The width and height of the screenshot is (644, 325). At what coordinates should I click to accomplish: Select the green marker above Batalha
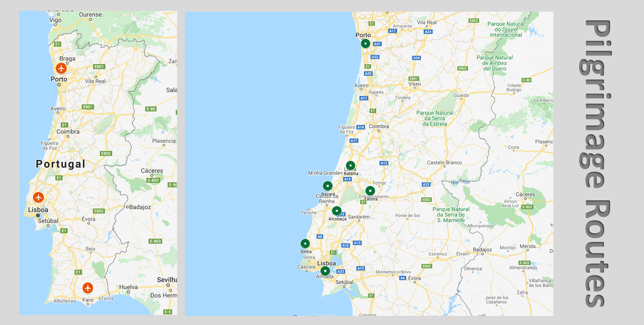[350, 166]
